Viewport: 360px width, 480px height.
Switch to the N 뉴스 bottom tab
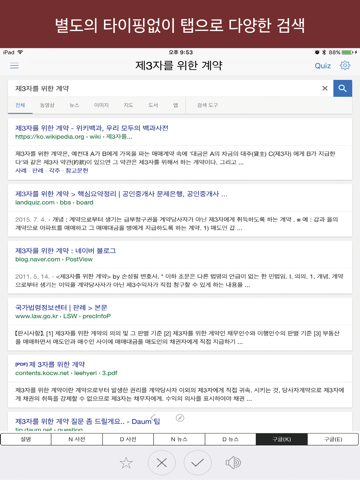[179, 439]
